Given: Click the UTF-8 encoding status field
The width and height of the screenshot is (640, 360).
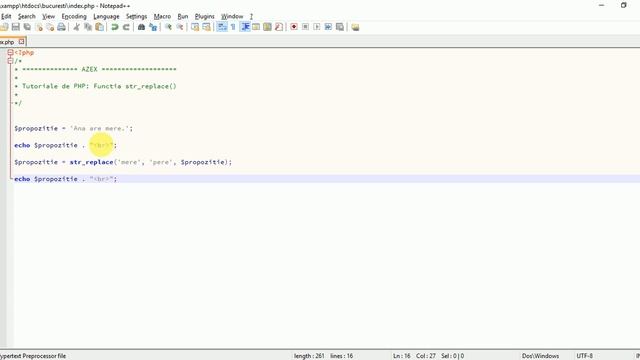Looking at the screenshot, I should click(584, 356).
